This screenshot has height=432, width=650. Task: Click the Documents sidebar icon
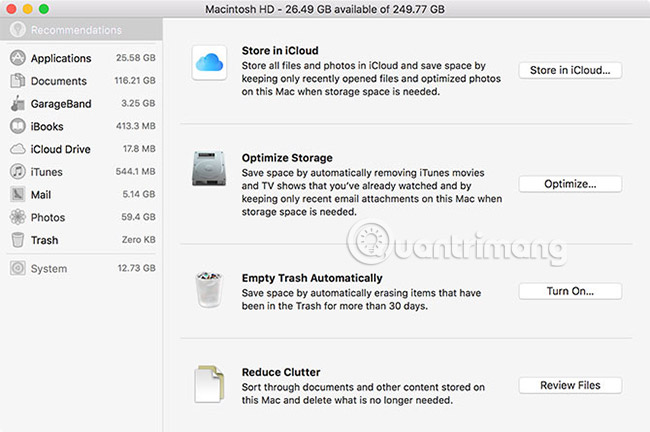(18, 80)
